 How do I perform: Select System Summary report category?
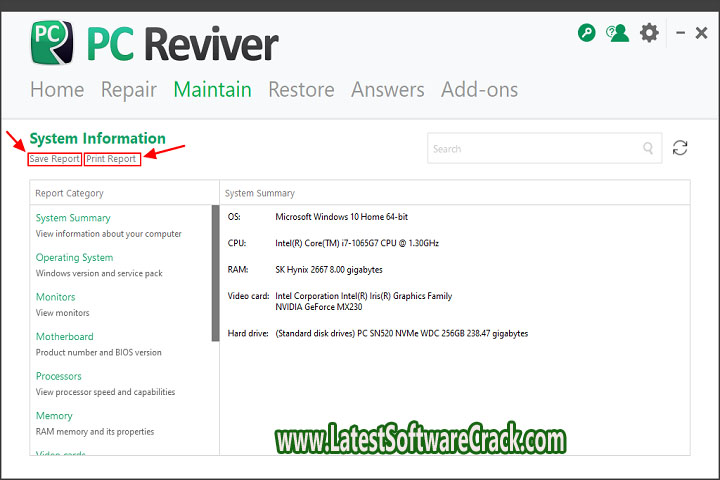coord(73,218)
